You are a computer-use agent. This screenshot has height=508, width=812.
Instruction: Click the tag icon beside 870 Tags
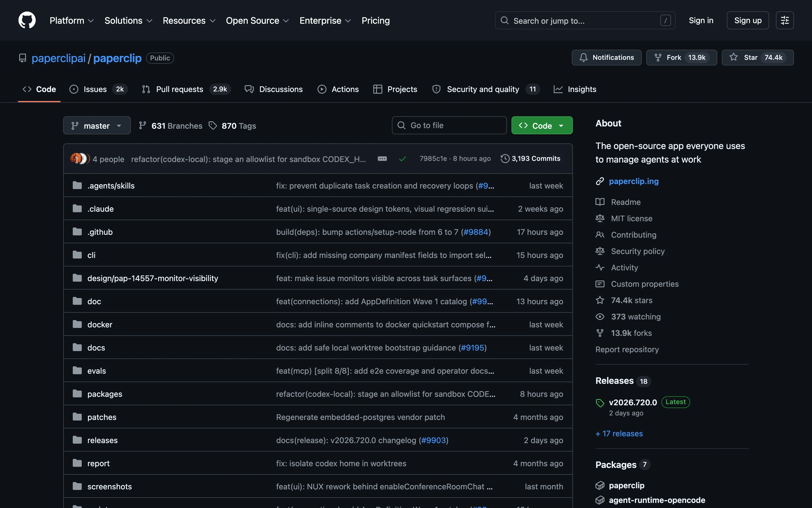coord(213,125)
